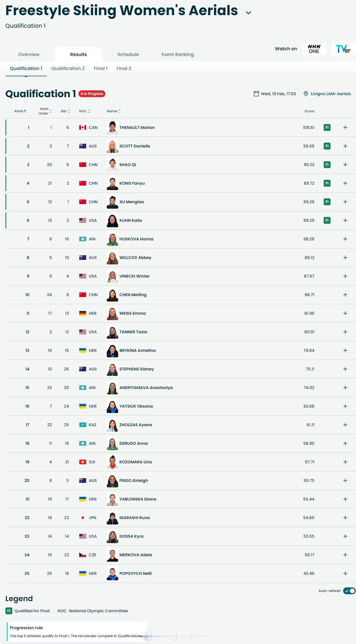Open the event title dropdown chevron

coord(248,12)
